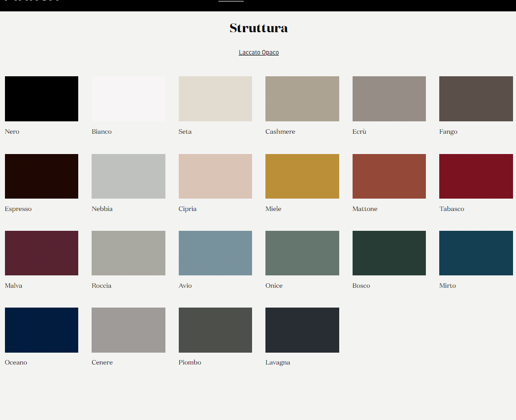Pick the Oceano navy swatch
The height and width of the screenshot is (420, 516).
click(42, 330)
